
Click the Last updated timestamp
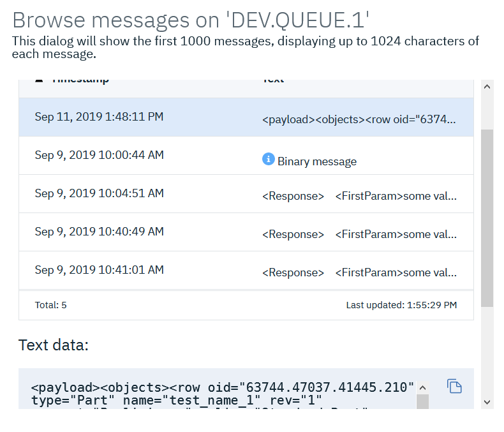click(x=401, y=305)
